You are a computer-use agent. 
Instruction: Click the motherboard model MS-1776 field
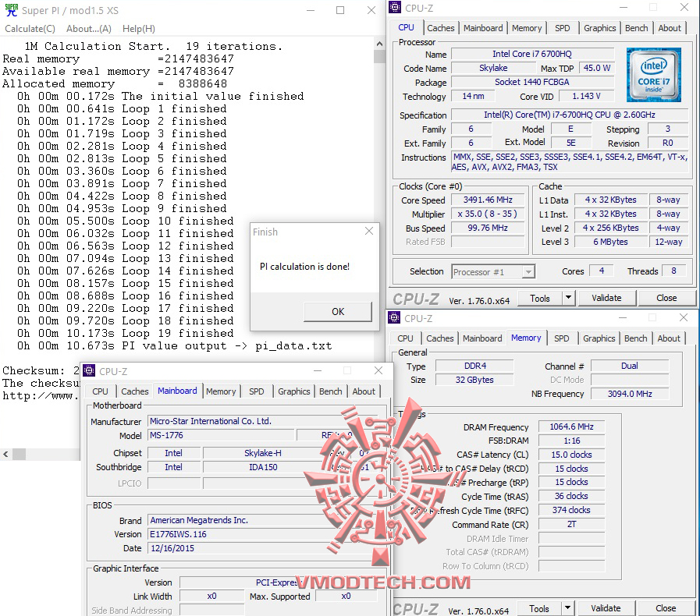[221, 435]
